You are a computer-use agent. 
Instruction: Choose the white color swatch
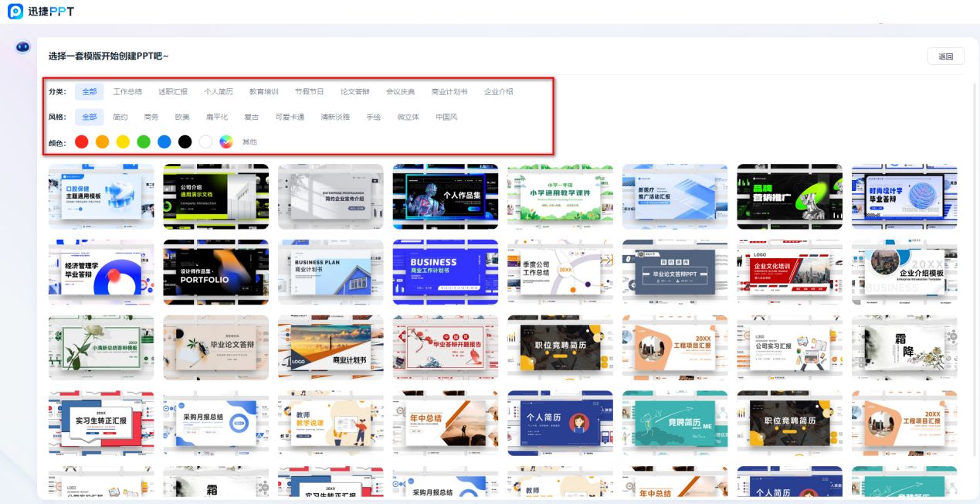click(x=205, y=141)
